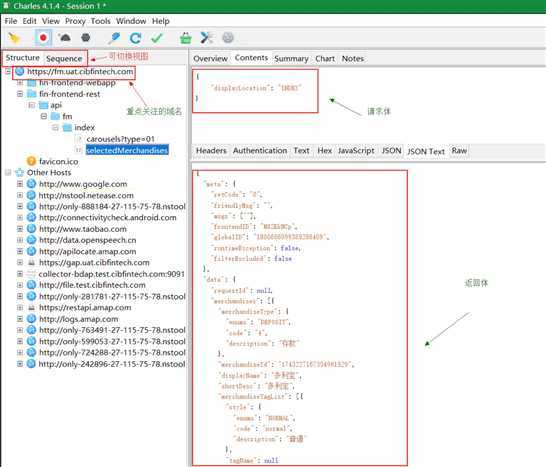
Task: Open the Tools menu
Action: [101, 21]
